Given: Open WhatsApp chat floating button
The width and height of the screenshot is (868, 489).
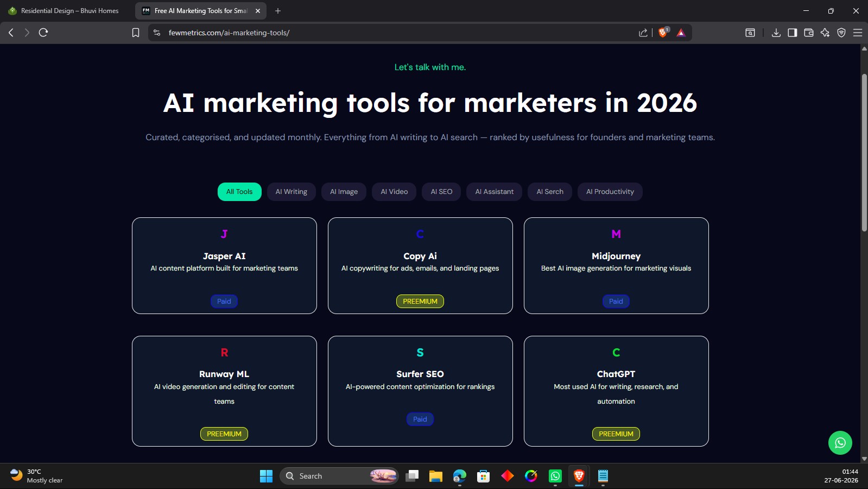Looking at the screenshot, I should click(x=840, y=443).
